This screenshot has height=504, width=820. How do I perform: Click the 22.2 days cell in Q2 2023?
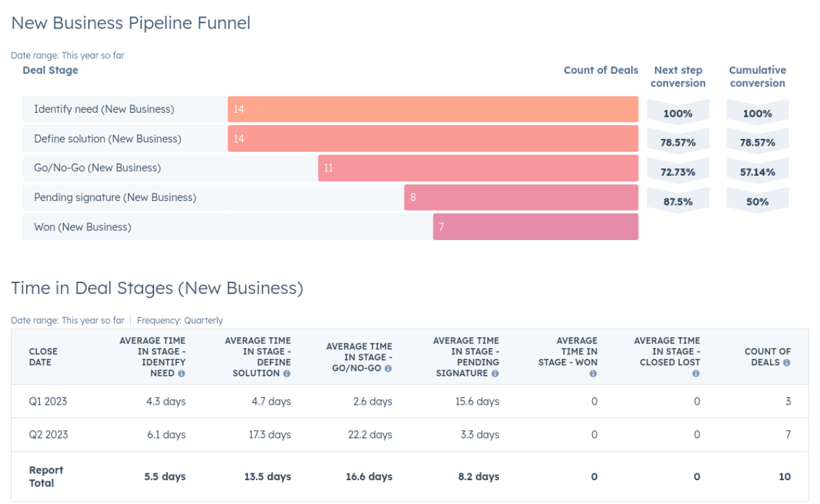tap(370, 434)
